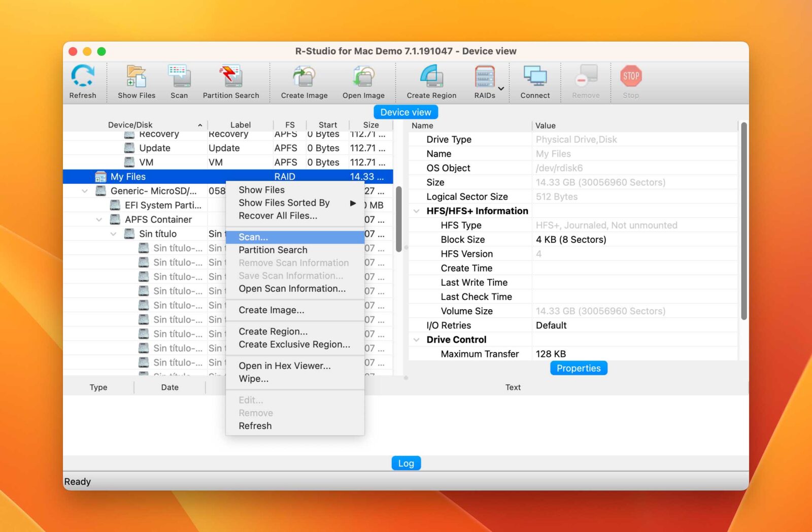Open Show Files from the toolbar
812x532 pixels.
click(x=136, y=80)
